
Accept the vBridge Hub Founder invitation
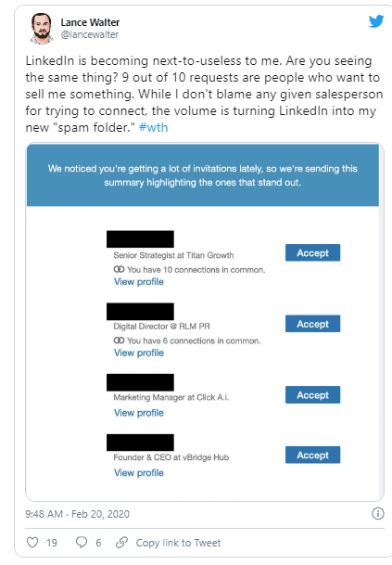point(312,455)
